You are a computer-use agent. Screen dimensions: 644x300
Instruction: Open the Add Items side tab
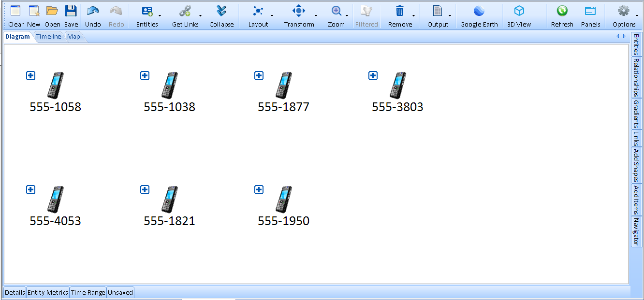coord(636,200)
